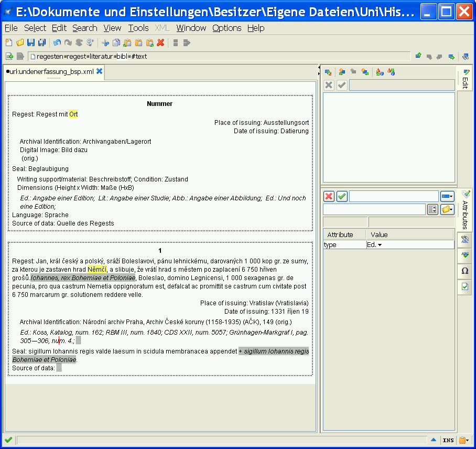Open the Select menu
Screen dimensions: 476x449
[35, 28]
